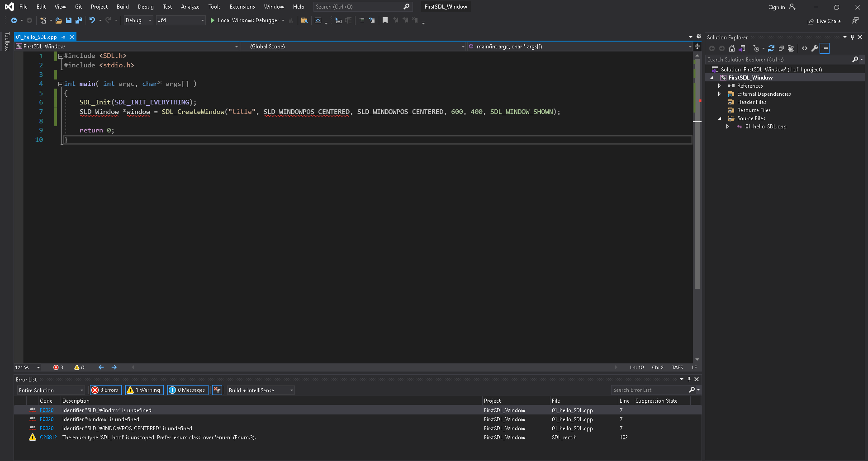Image resolution: width=868 pixels, height=461 pixels.
Task: Click Sign in
Action: [782, 7]
